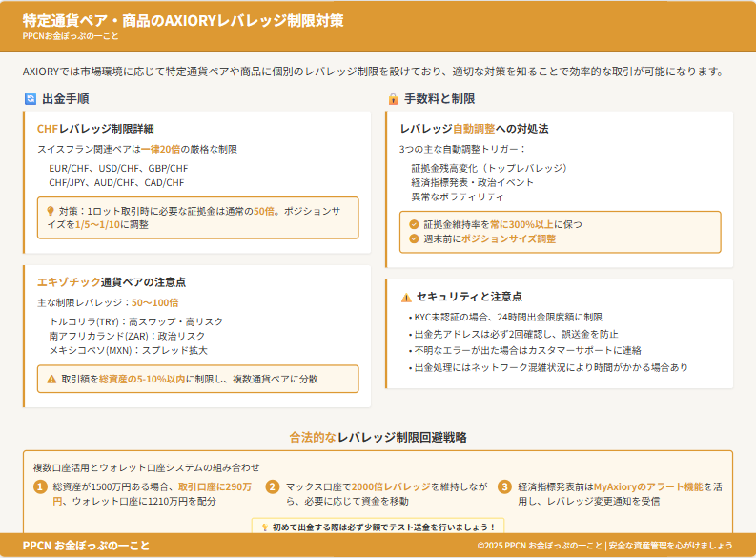The image size is (756, 558).
Task: Select the CHFレバレッジ制限詳細 card heading
Action: pyautogui.click(x=95, y=129)
